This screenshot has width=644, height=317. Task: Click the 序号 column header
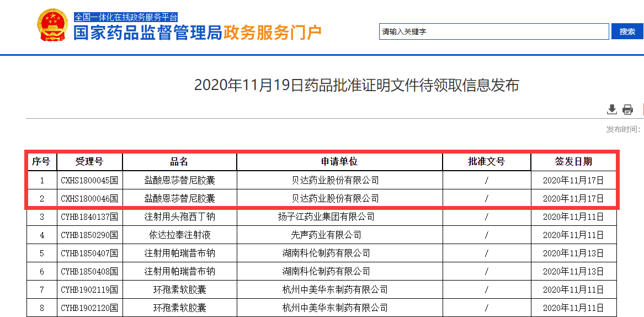pyautogui.click(x=41, y=162)
